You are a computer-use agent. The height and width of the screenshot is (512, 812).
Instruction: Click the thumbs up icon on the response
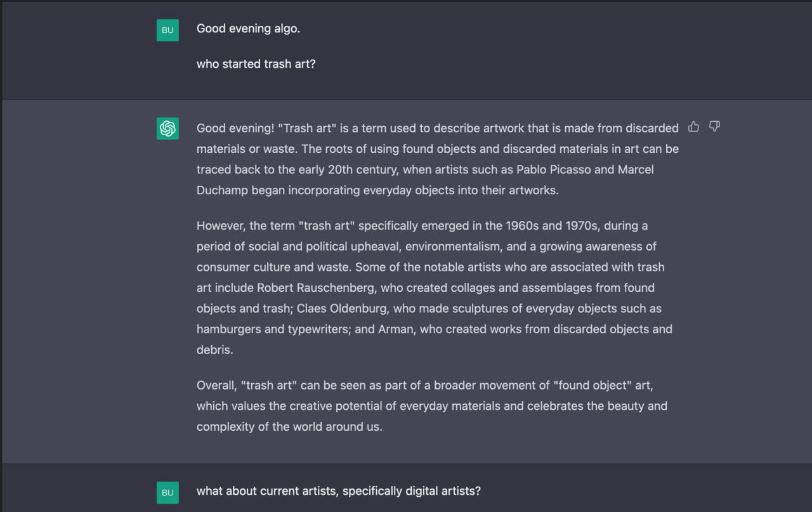pyautogui.click(x=693, y=127)
